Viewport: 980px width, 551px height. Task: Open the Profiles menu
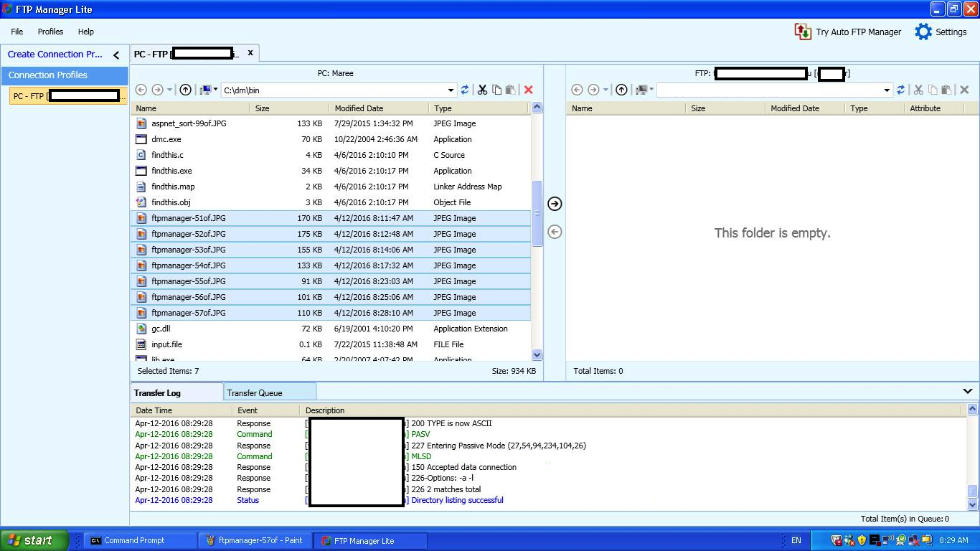point(50,32)
